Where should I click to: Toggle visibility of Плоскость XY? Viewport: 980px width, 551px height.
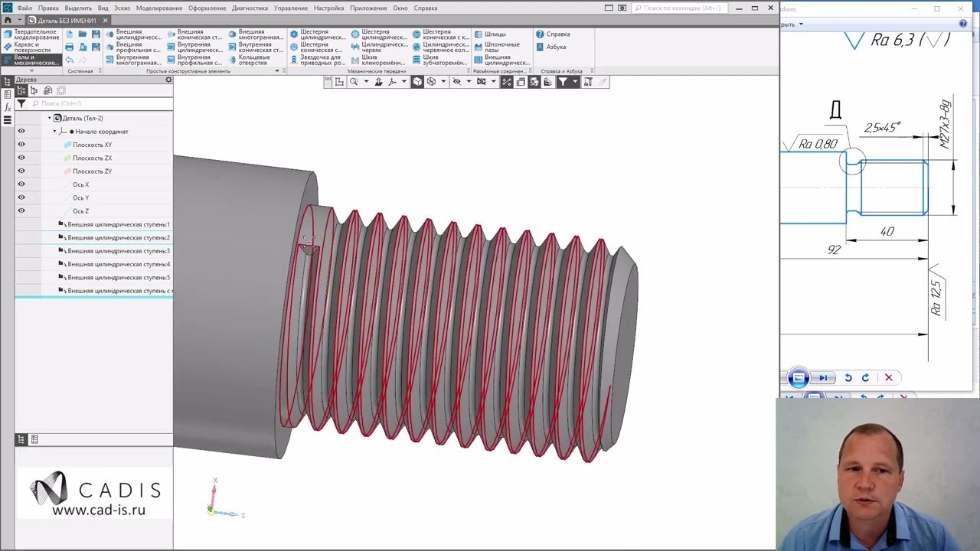21,145
